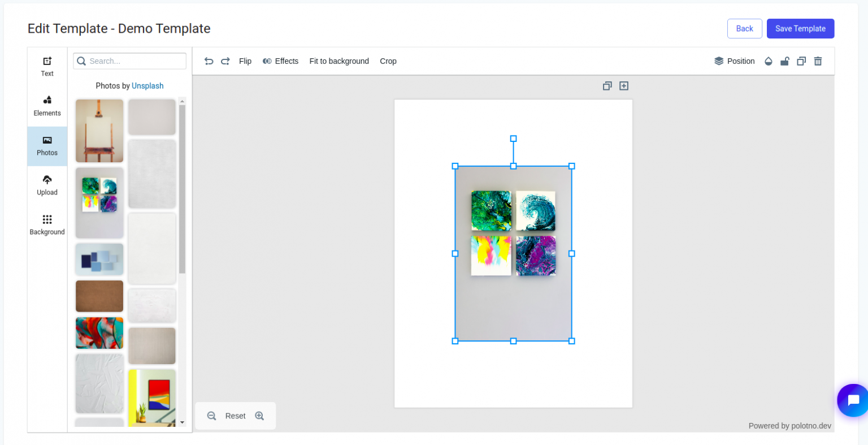Add a new page above canvas
The height and width of the screenshot is (445, 868).
(x=624, y=86)
